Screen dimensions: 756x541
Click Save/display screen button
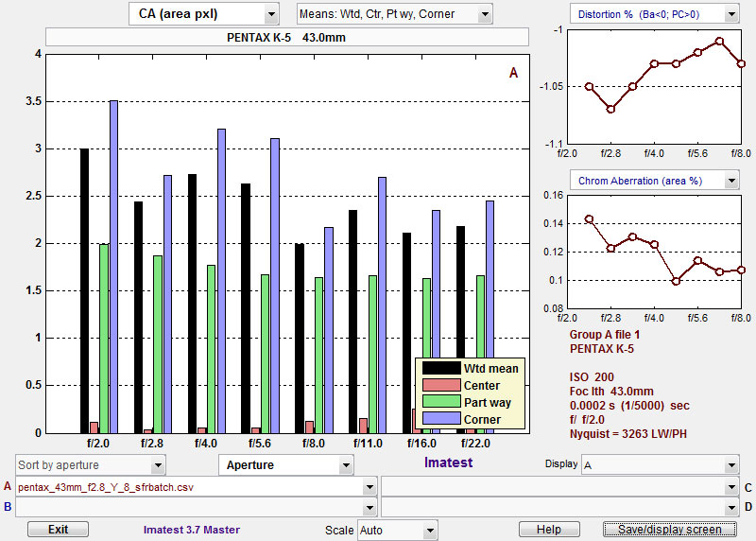[x=670, y=530]
